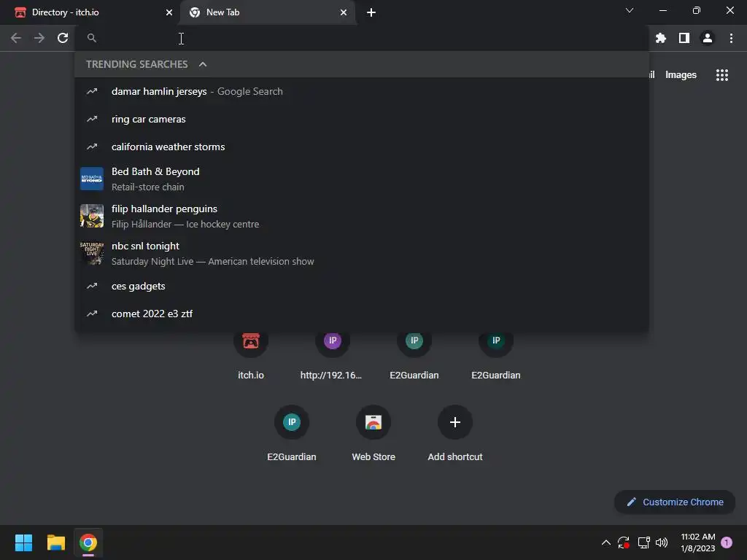Open the tab search dropdown arrow
Viewport: 747px width, 560px height.
[x=630, y=10]
